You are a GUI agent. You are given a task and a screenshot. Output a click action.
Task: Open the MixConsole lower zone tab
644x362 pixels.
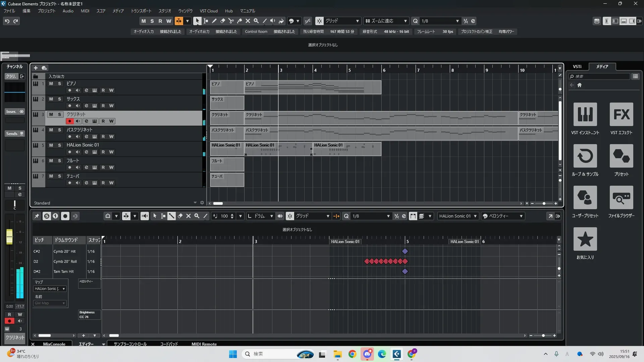point(54,344)
